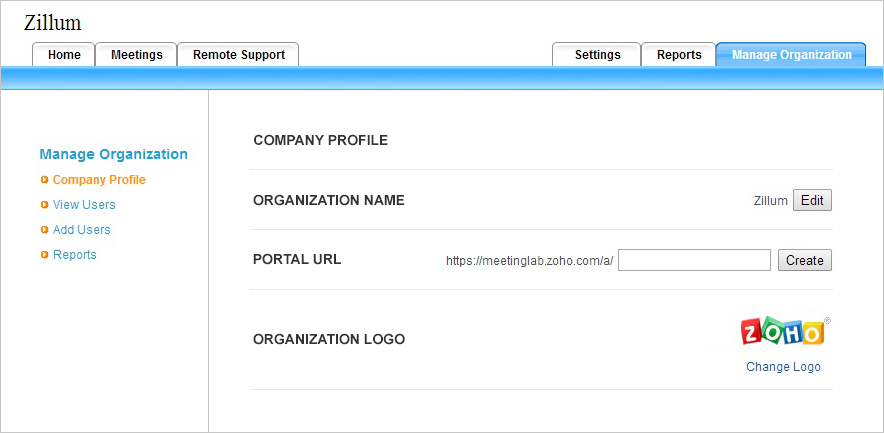
Task: Go to the Add Users page link
Action: [82, 230]
